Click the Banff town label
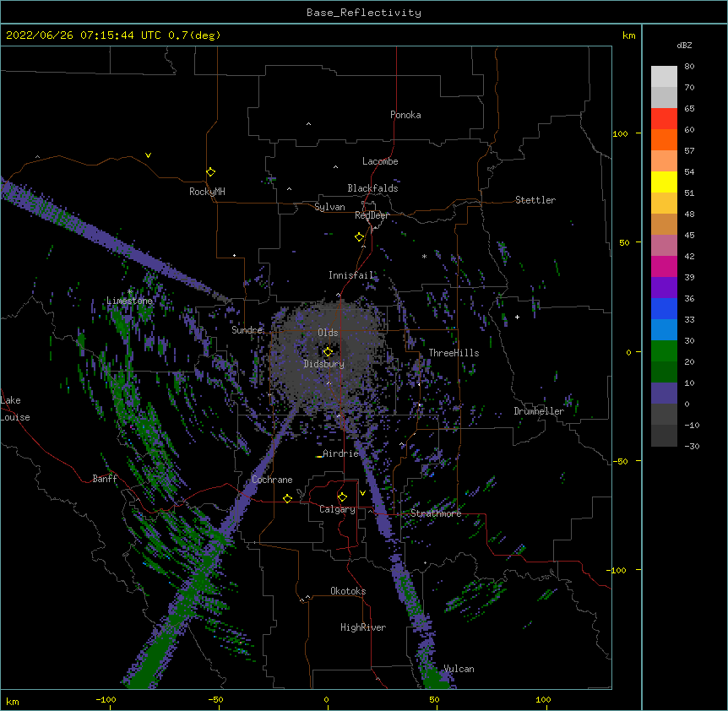The width and height of the screenshot is (728, 711). point(105,479)
